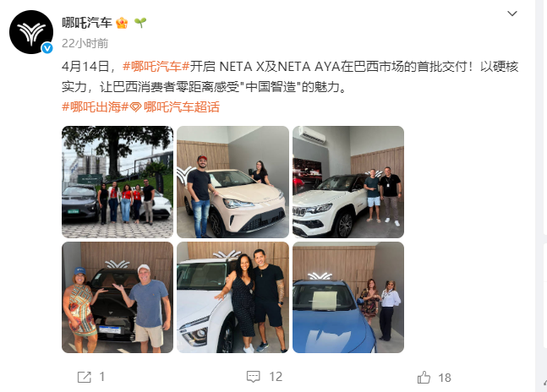
Task: Like the post with thumbs-up icon
Action: click(x=424, y=377)
